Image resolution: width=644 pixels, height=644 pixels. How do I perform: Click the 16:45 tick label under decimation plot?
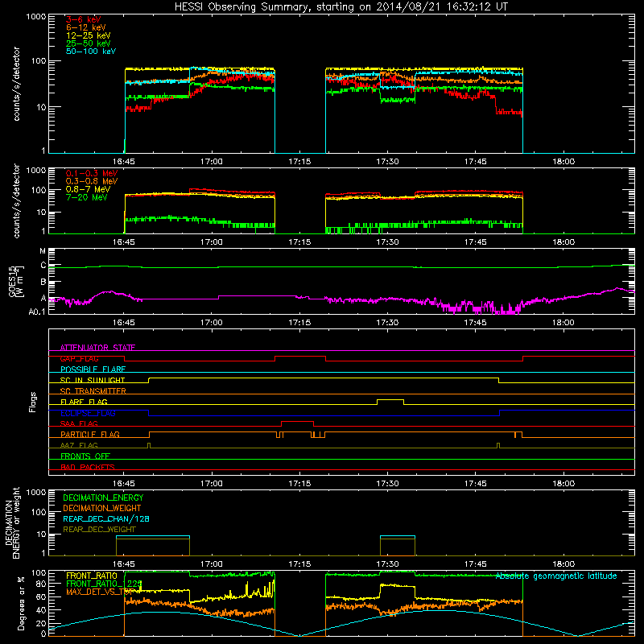[x=124, y=564]
